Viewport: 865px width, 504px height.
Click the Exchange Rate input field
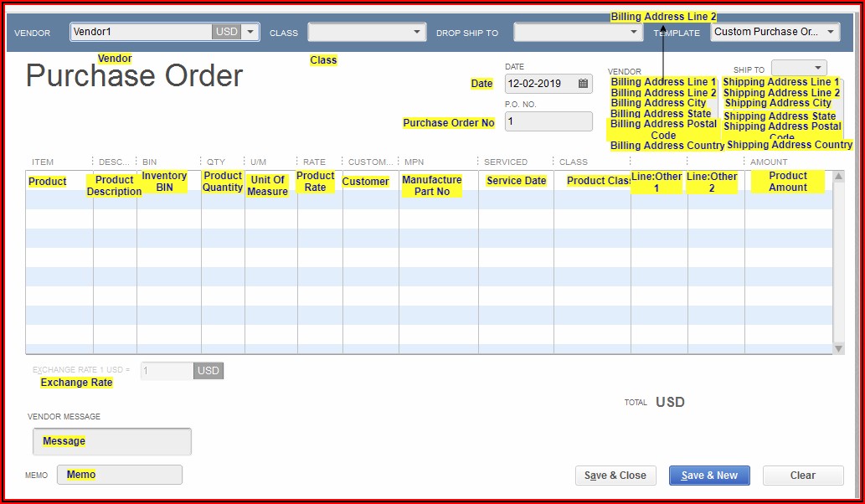[167, 371]
